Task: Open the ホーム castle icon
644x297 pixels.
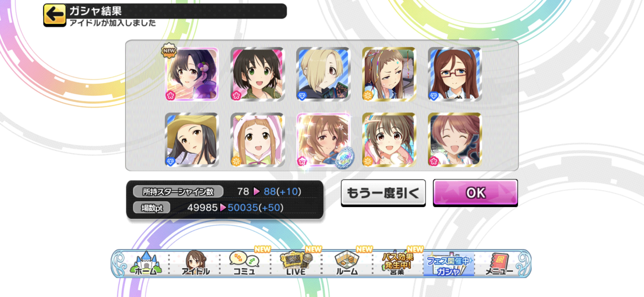Action: [146, 263]
